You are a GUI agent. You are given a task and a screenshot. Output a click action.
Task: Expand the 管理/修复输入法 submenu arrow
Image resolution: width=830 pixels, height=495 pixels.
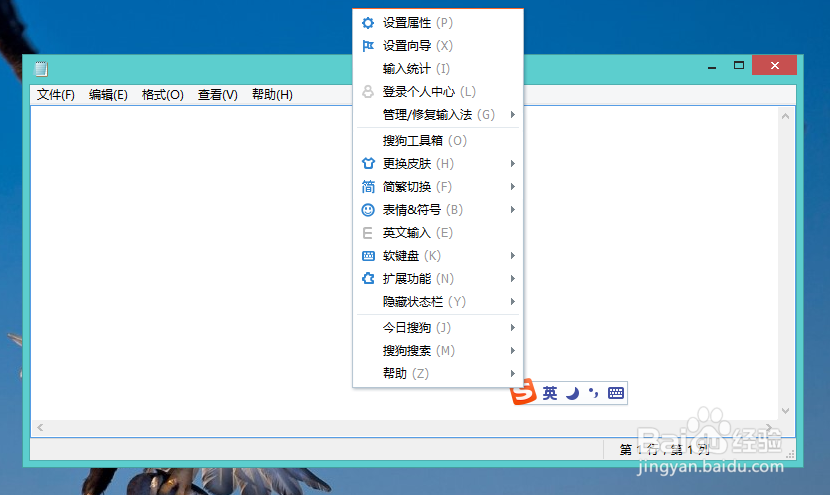pos(512,114)
